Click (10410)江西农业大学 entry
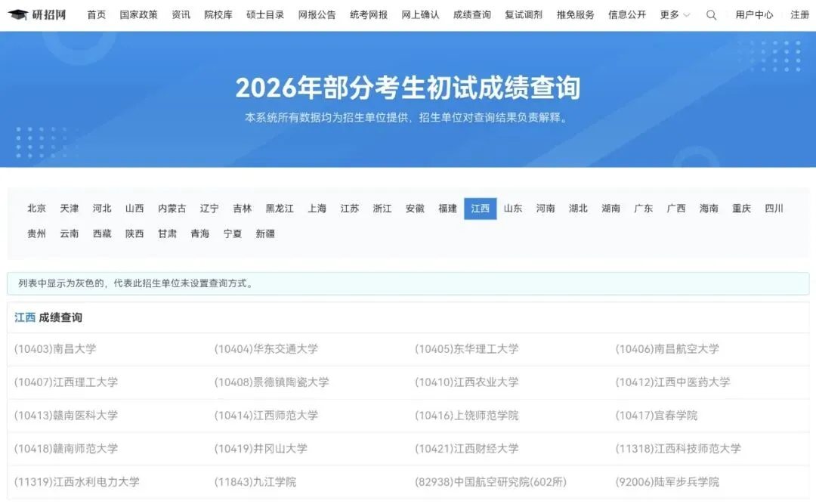816x504 pixels. 467,382
